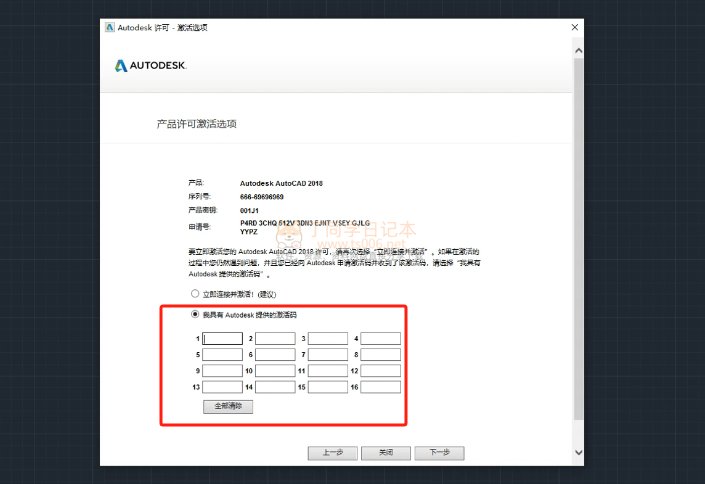Screen dimensions: 705x484
Task: Click activation code field 16
Action: tap(380, 387)
